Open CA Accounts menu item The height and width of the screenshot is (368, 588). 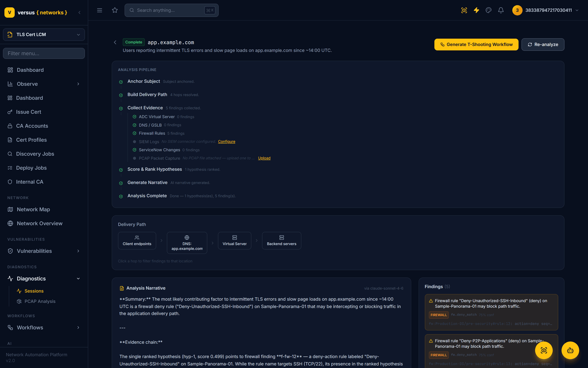[44, 126]
